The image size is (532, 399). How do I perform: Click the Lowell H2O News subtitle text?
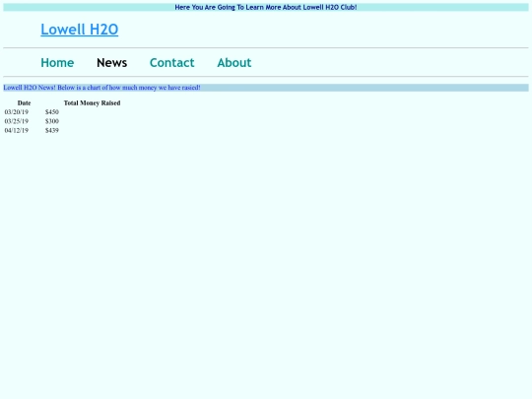pos(101,88)
